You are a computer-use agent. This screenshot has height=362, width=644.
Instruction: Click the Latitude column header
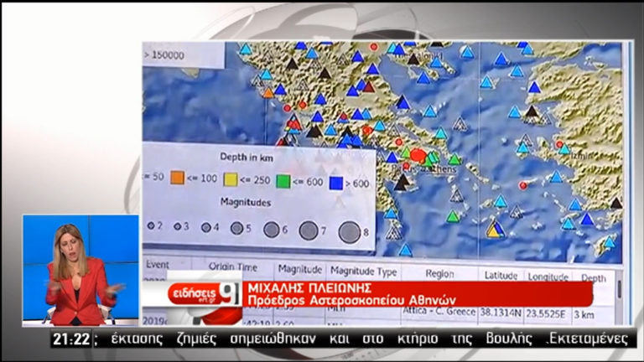tap(501, 276)
